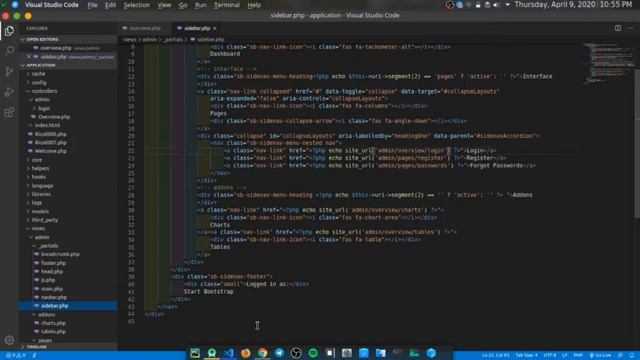The image size is (640, 360).
Task: Close the sidebar.php editor tab
Action: tap(215, 28)
